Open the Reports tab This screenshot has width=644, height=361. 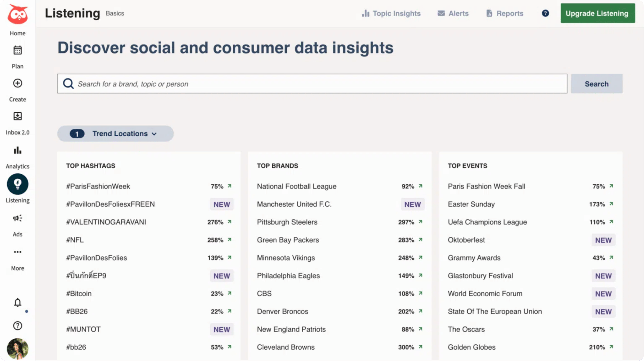[505, 13]
